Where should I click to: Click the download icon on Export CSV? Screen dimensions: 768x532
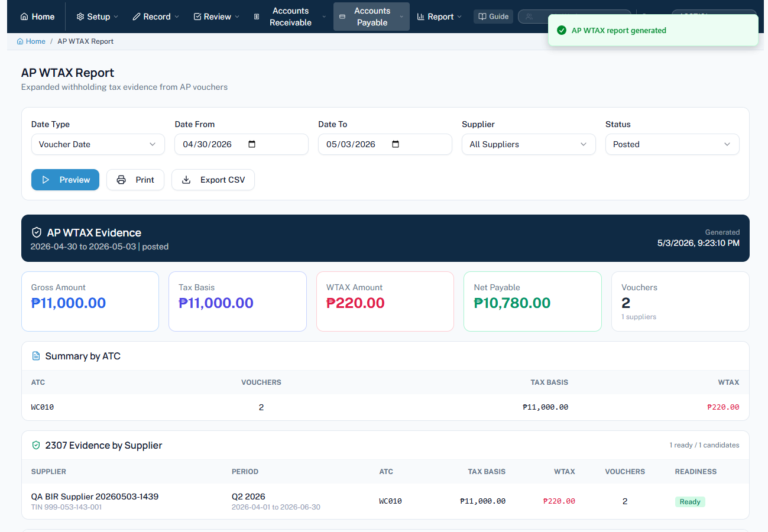186,180
